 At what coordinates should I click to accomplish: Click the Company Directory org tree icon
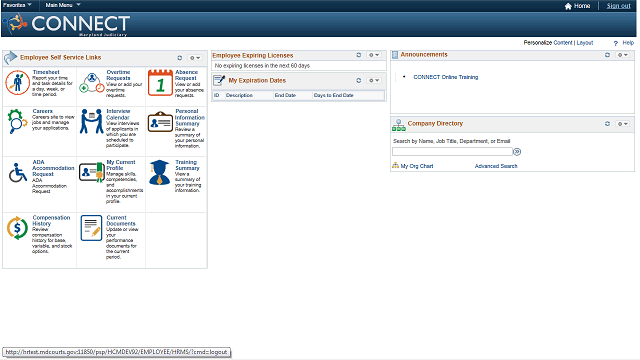(x=399, y=125)
